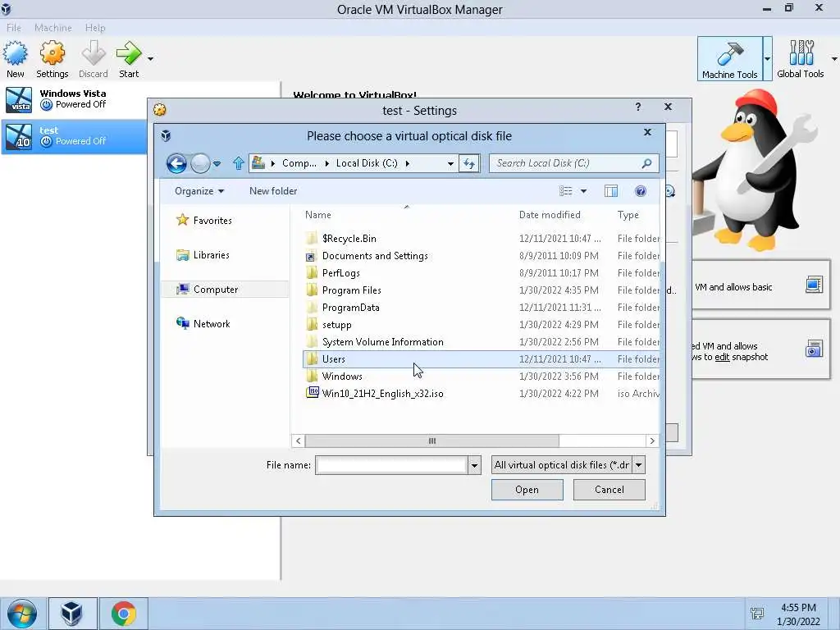This screenshot has width=840, height=630.
Task: Click Local Disk (C:) in address bar
Action: (x=367, y=163)
